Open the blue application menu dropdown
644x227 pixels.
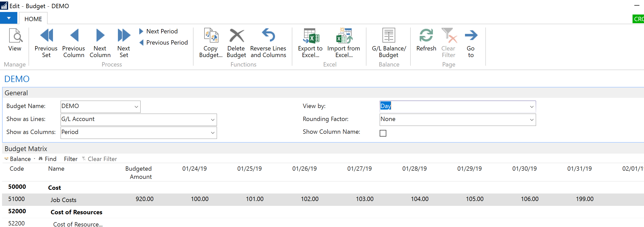(x=9, y=18)
